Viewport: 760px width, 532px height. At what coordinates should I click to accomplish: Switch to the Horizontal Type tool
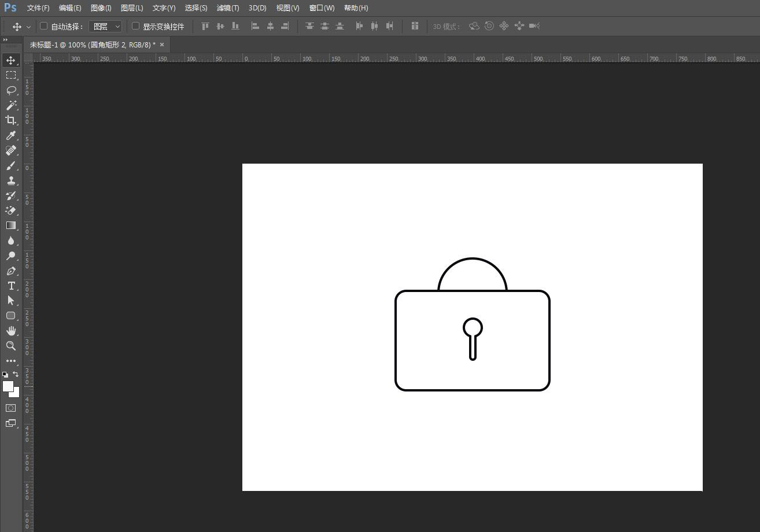10,286
